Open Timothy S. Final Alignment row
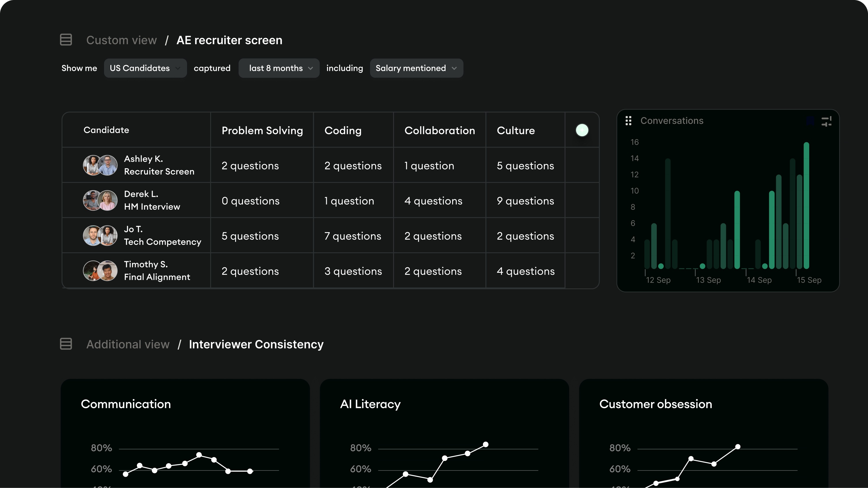Screen dimensions: 868x488 click(x=330, y=271)
